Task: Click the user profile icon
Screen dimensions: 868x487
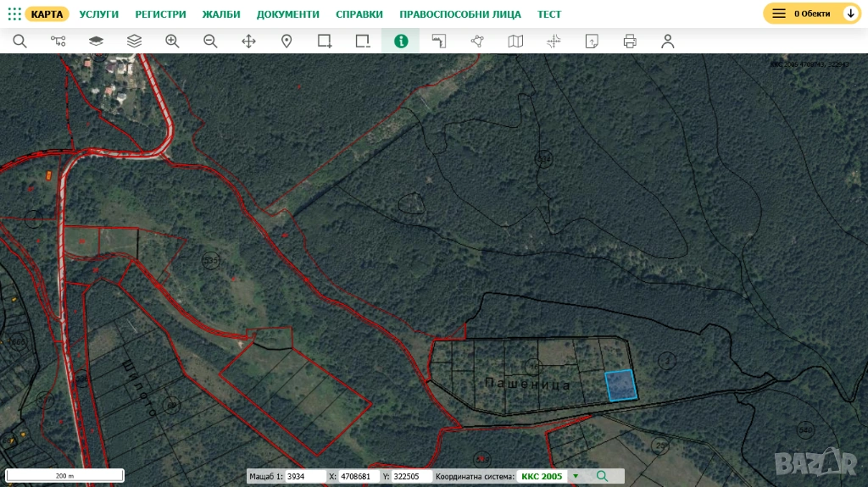Action: tap(668, 41)
